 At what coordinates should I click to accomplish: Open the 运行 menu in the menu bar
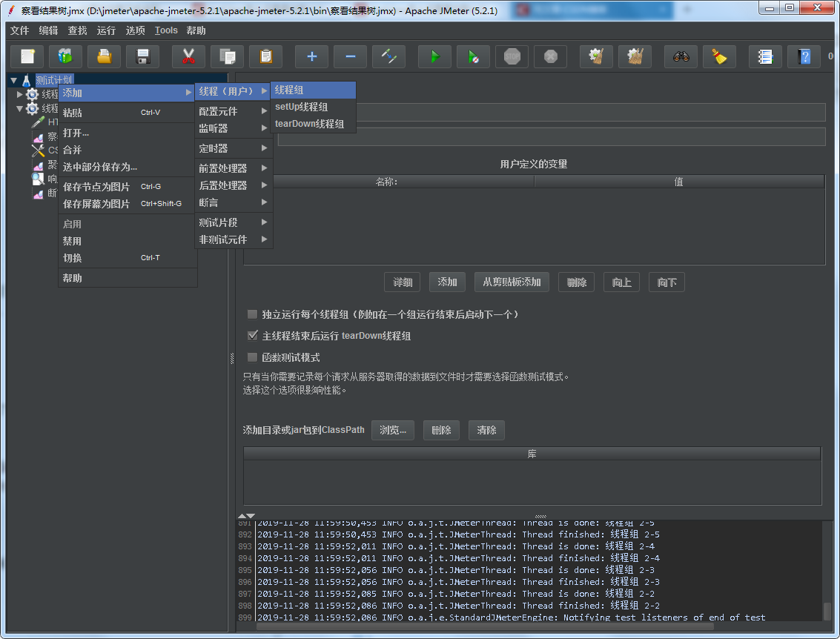pos(106,30)
